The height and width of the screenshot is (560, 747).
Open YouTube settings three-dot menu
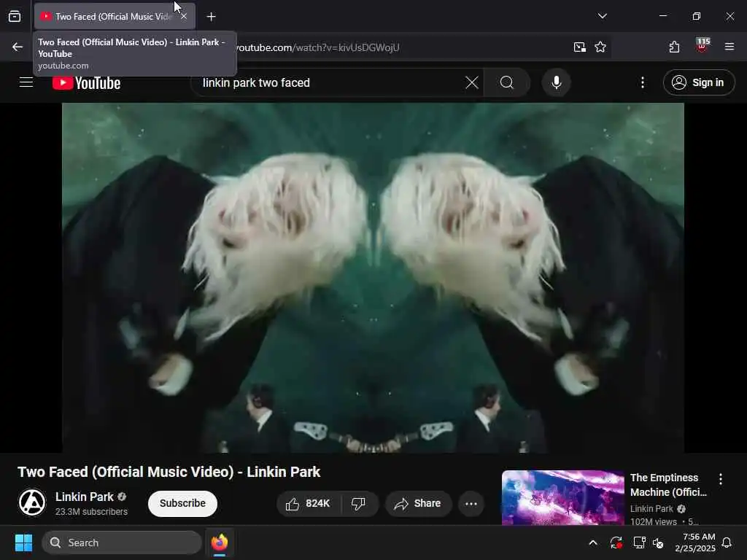click(643, 83)
